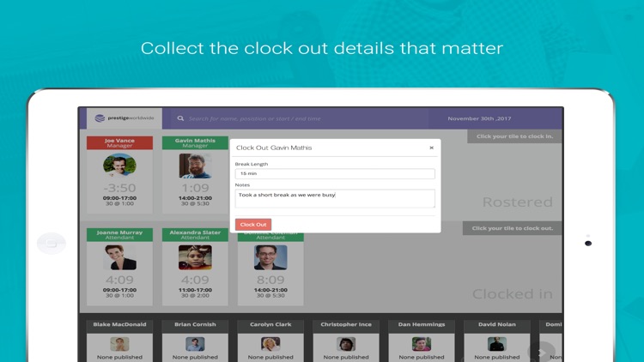Viewport: 644px width, 362px height.
Task: Click the search magnifier icon
Action: click(x=180, y=118)
